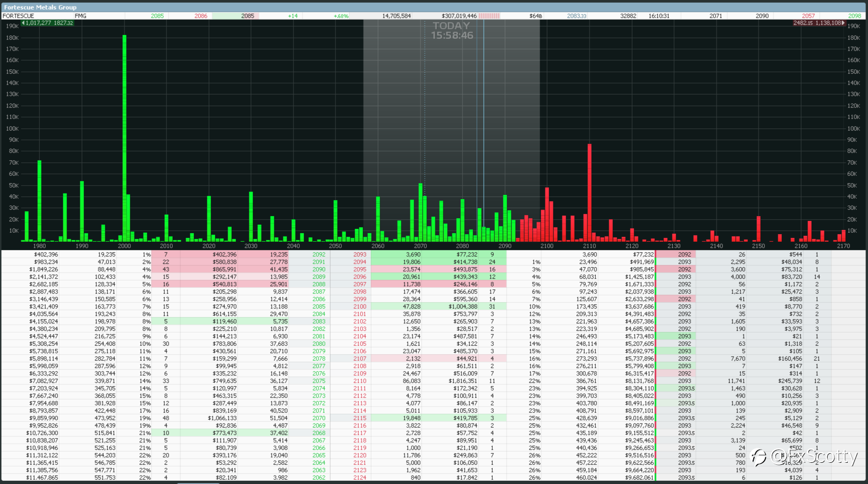Click the highlighted bid value $773,473 cell
The image size is (868, 484).
[225, 433]
